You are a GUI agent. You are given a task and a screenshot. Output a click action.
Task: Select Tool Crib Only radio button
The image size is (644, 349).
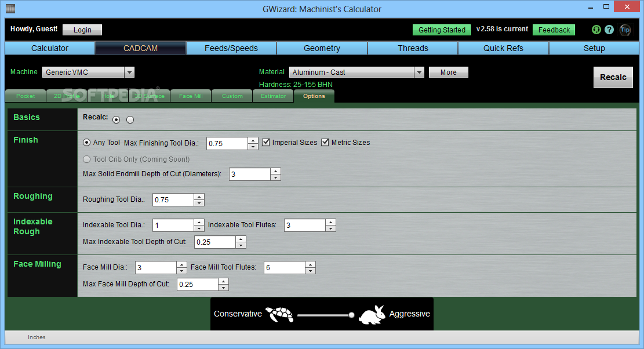[87, 159]
